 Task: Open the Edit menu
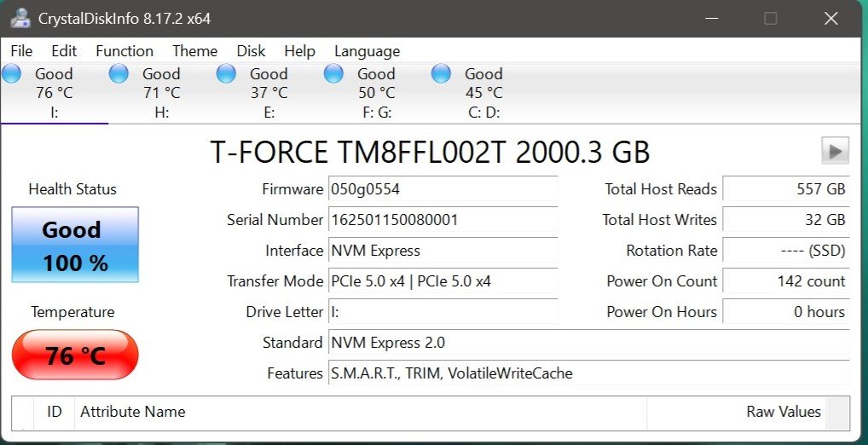[64, 51]
